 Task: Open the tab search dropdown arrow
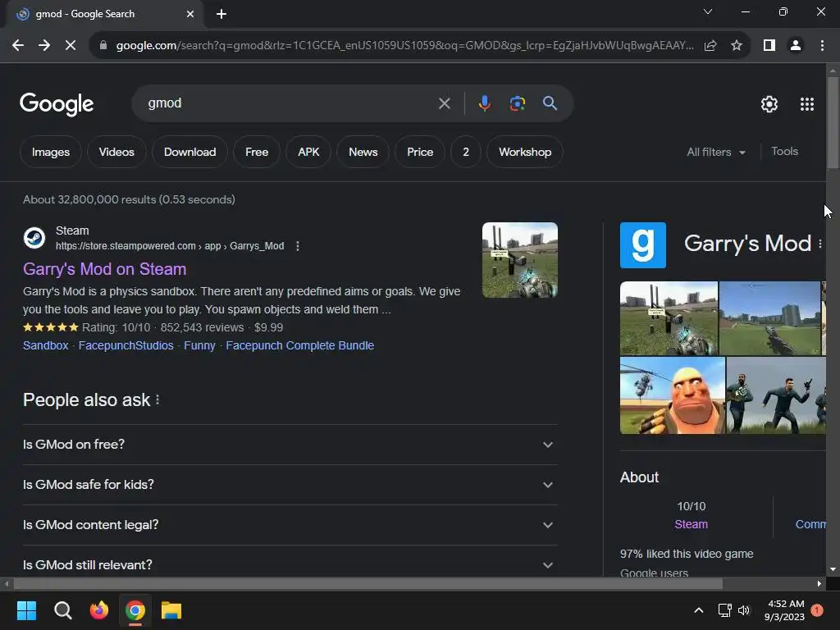tap(708, 11)
